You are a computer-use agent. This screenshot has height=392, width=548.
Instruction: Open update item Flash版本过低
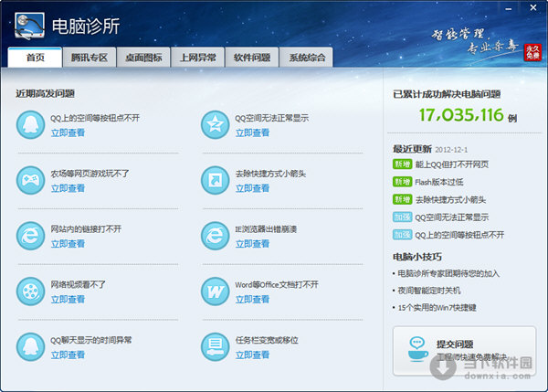point(439,182)
